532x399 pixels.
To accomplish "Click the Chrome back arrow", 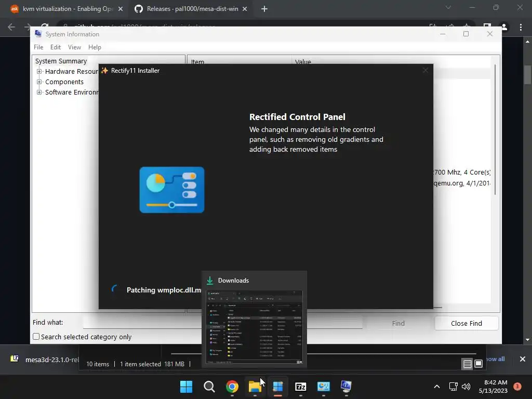I will (x=11, y=27).
